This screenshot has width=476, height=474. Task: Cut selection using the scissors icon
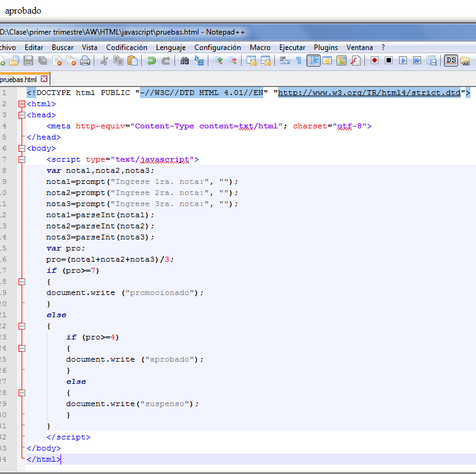(104, 60)
